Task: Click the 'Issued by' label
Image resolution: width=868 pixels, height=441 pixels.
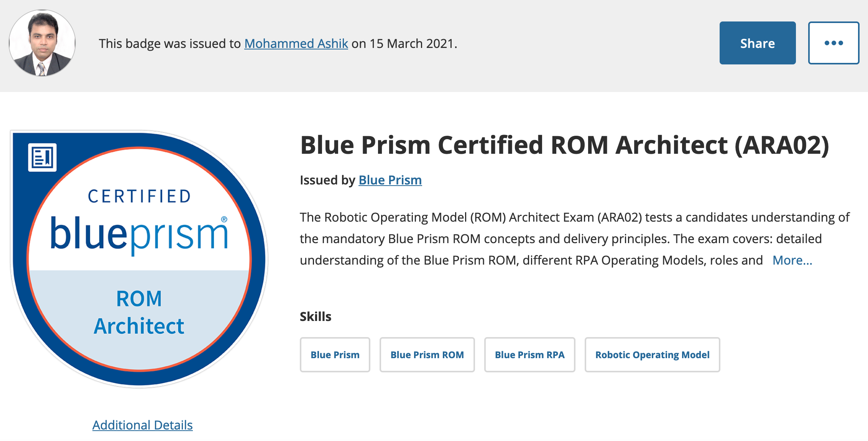Action: pyautogui.click(x=327, y=180)
